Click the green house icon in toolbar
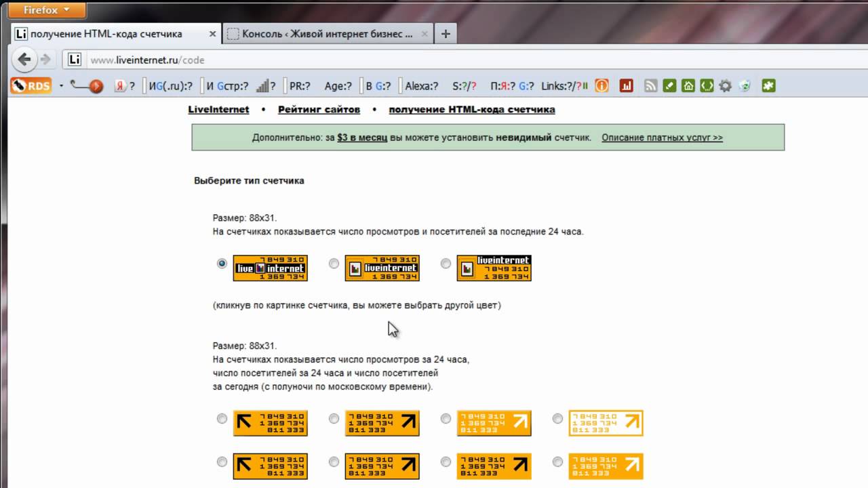The width and height of the screenshot is (868, 488). (688, 85)
